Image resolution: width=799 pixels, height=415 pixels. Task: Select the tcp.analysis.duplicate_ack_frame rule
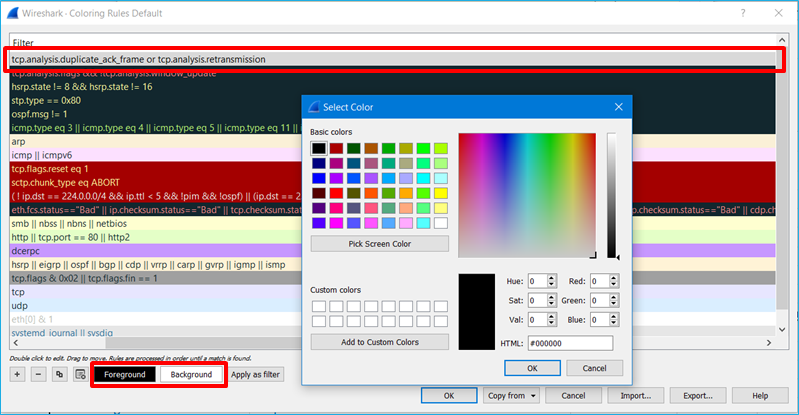click(393, 59)
